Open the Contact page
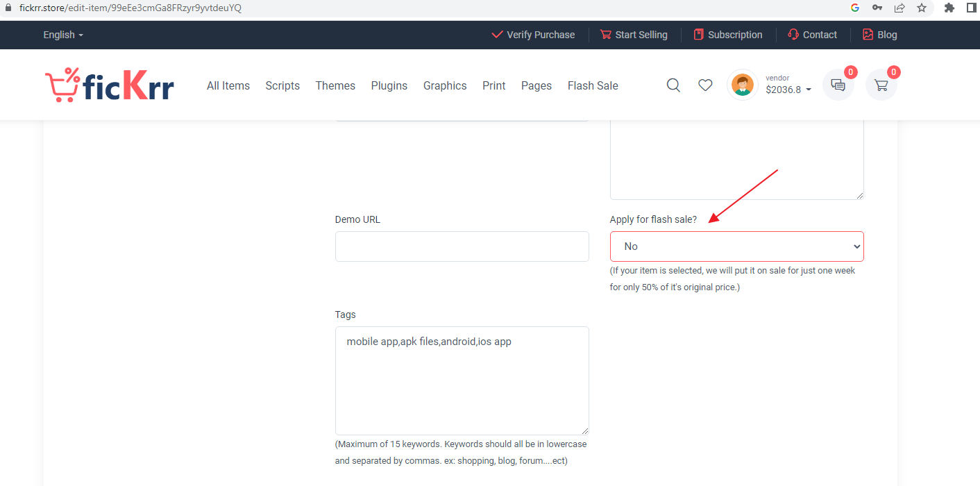Viewport: 980px width, 486px height. point(812,35)
